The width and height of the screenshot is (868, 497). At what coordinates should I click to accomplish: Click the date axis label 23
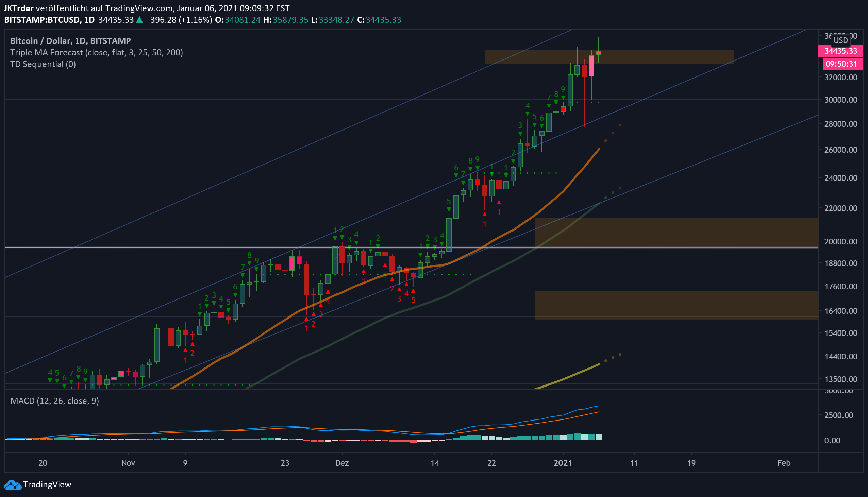pyautogui.click(x=285, y=463)
